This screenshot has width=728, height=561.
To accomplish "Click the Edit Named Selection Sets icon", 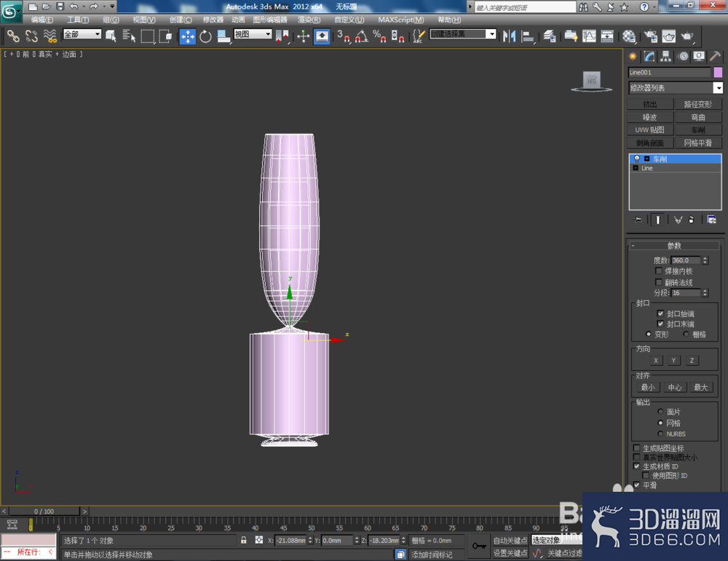I will [419, 36].
